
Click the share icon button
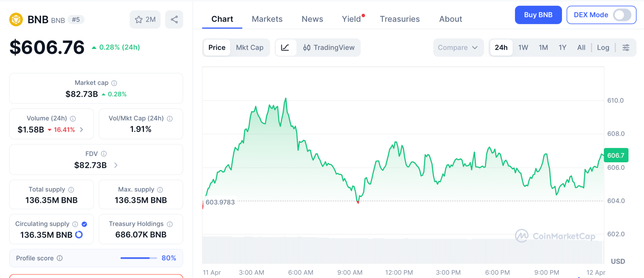coord(174,19)
